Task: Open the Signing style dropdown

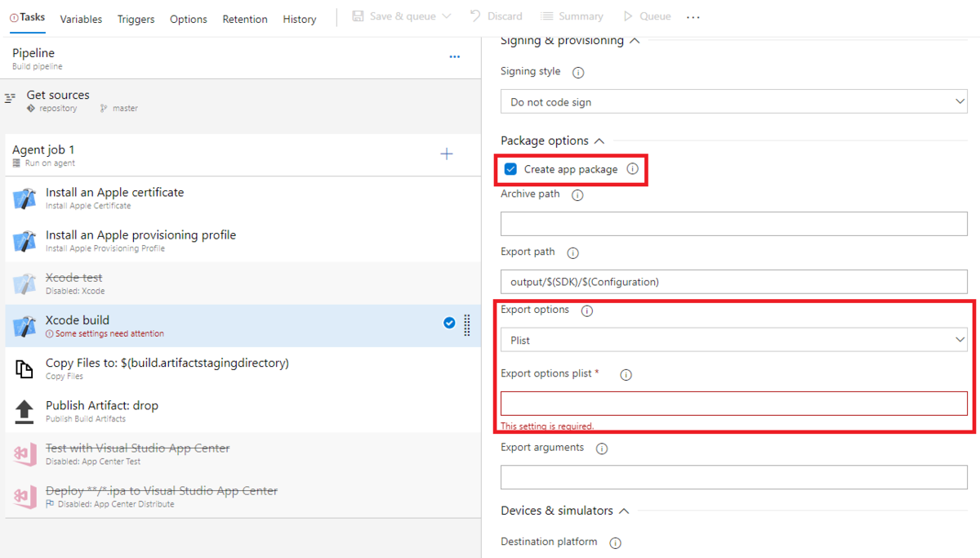Action: [733, 102]
